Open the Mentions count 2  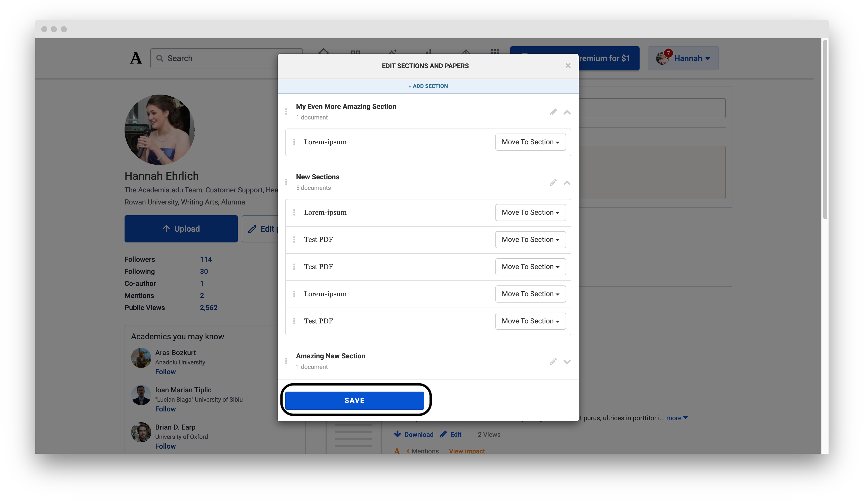(x=202, y=295)
